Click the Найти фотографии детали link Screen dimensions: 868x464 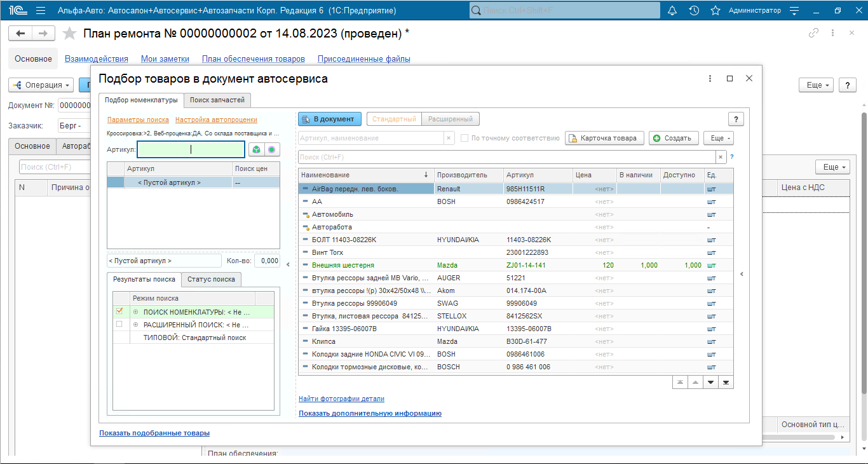tap(341, 399)
